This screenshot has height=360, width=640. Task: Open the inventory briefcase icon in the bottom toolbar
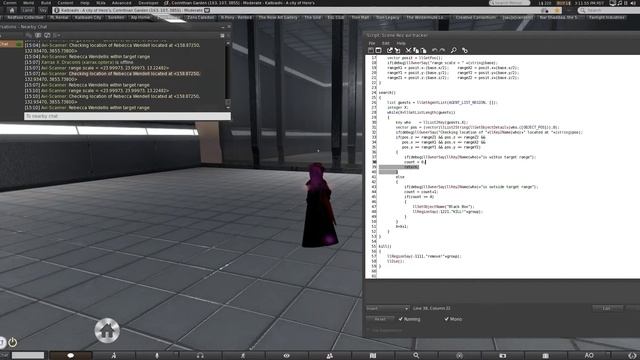click(x=546, y=356)
